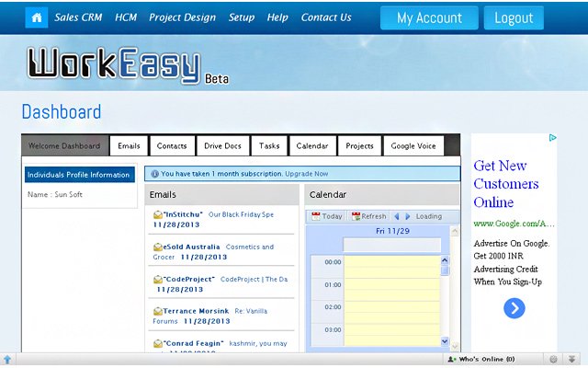Click the Logout button

click(x=514, y=17)
